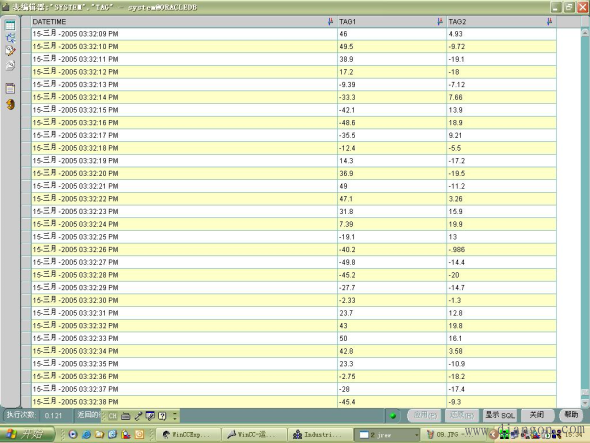Select TAG2 cell with value 9.21
This screenshot has width=590, height=443.
pyautogui.click(x=501, y=135)
